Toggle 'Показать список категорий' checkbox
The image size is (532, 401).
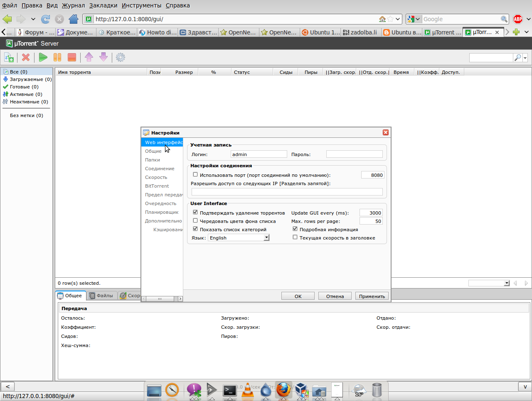(195, 229)
